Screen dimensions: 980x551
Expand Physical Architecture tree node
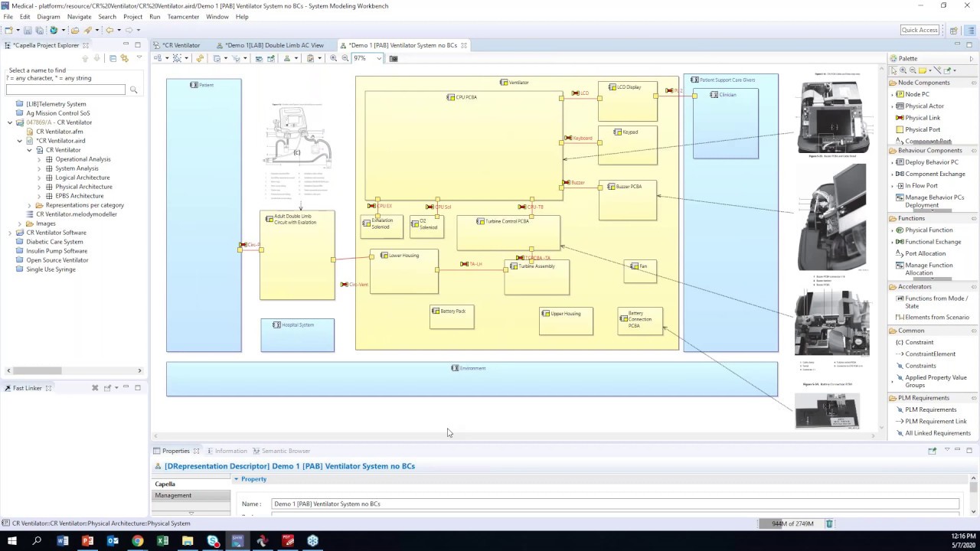39,187
